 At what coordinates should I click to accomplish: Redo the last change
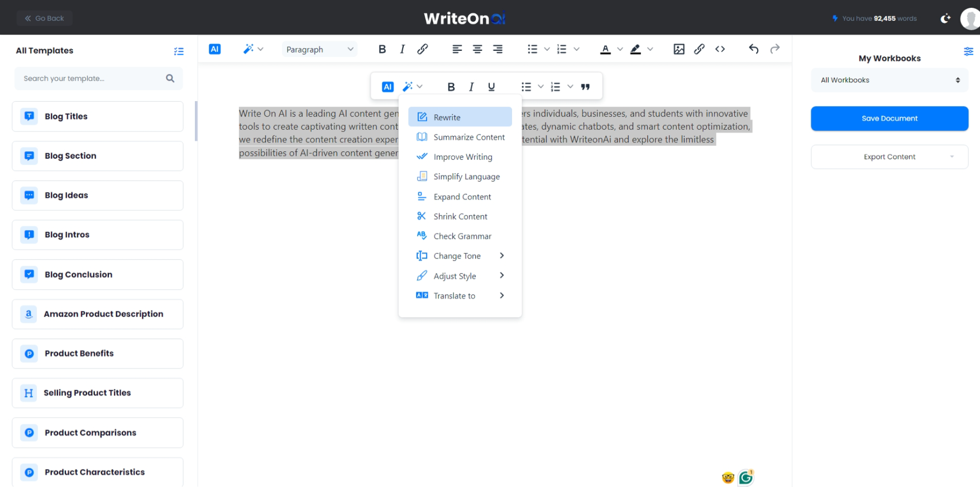coord(775,49)
